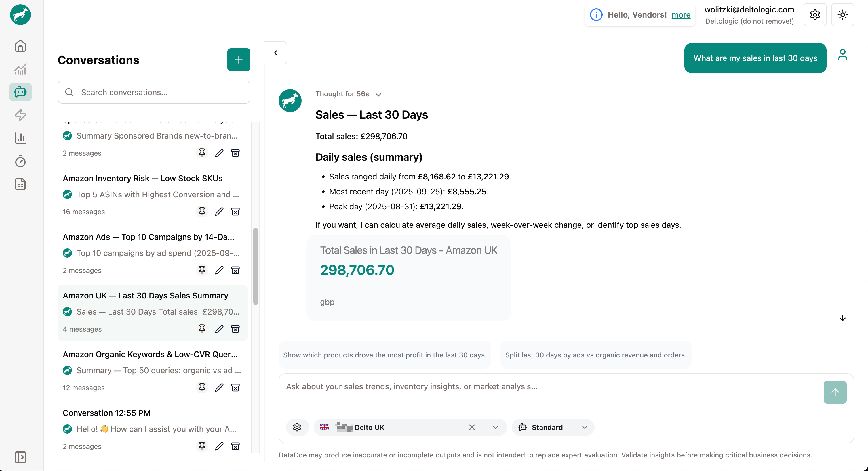Pin the Amazon Inventory Risk conversation
Screen dimensions: 868x471
coord(202,211)
